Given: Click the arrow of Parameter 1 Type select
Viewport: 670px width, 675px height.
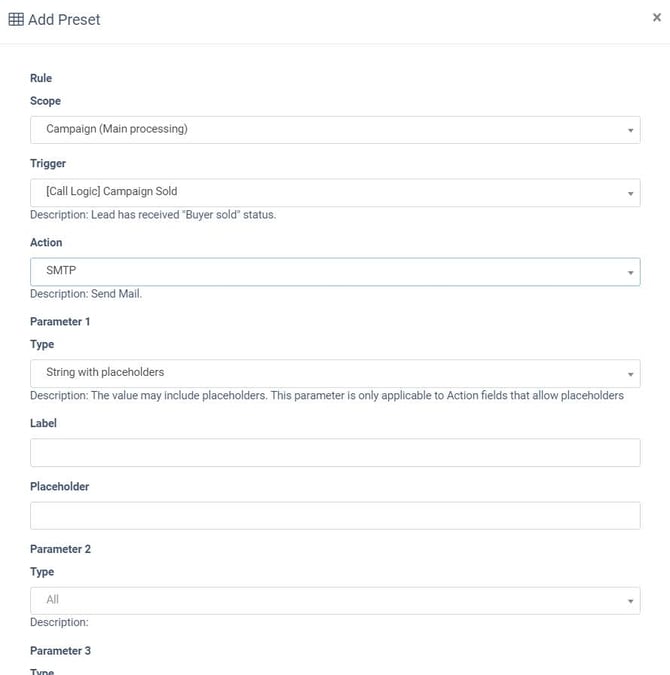Looking at the screenshot, I should pos(631,374).
